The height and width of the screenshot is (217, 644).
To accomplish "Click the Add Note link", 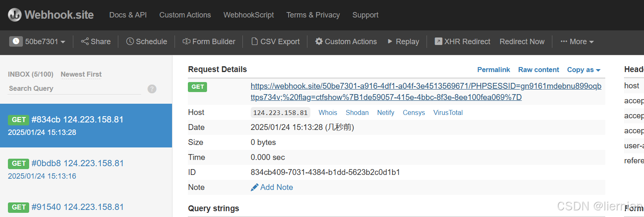I will [x=272, y=187].
